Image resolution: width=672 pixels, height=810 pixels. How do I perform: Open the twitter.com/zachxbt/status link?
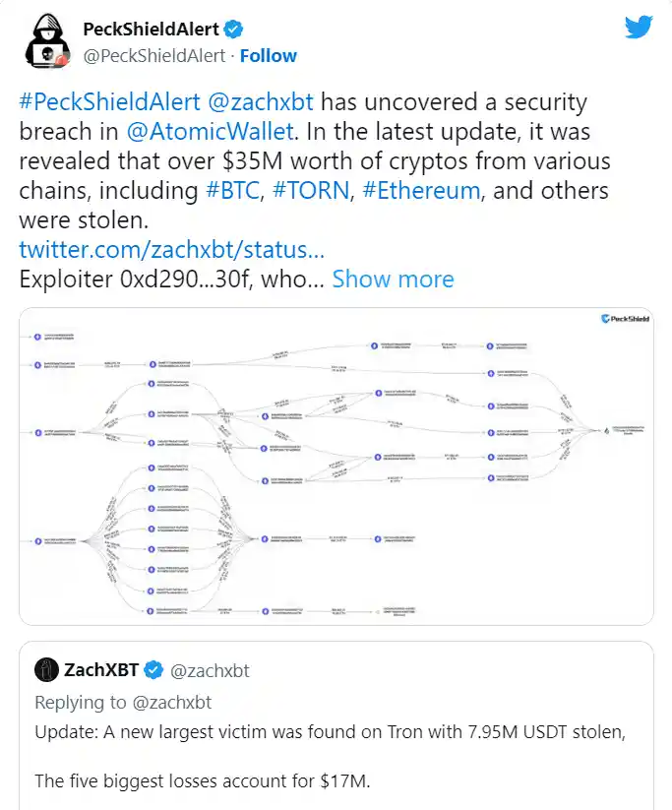tap(171, 249)
